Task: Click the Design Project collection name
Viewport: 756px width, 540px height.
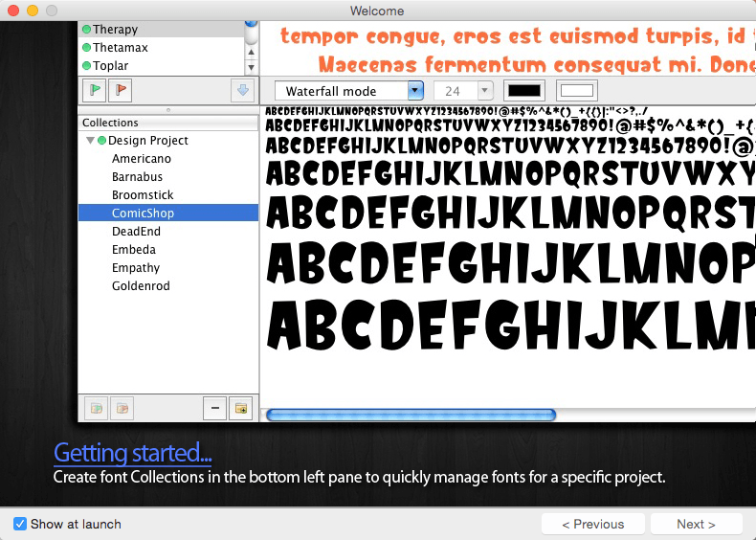Action: pos(148,141)
